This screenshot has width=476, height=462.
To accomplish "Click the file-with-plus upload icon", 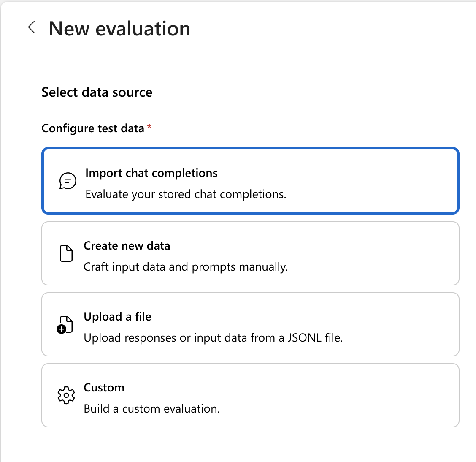I will click(65, 324).
